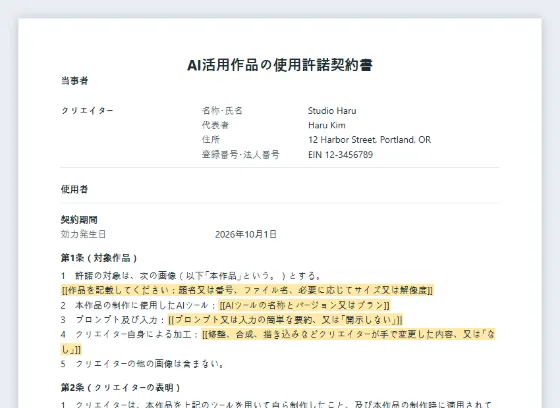Image resolution: width=560 pixels, height=408 pixels.
Task: Fill the プロンプト又は入力の簡単な要約 placeholder
Action: coord(285,320)
